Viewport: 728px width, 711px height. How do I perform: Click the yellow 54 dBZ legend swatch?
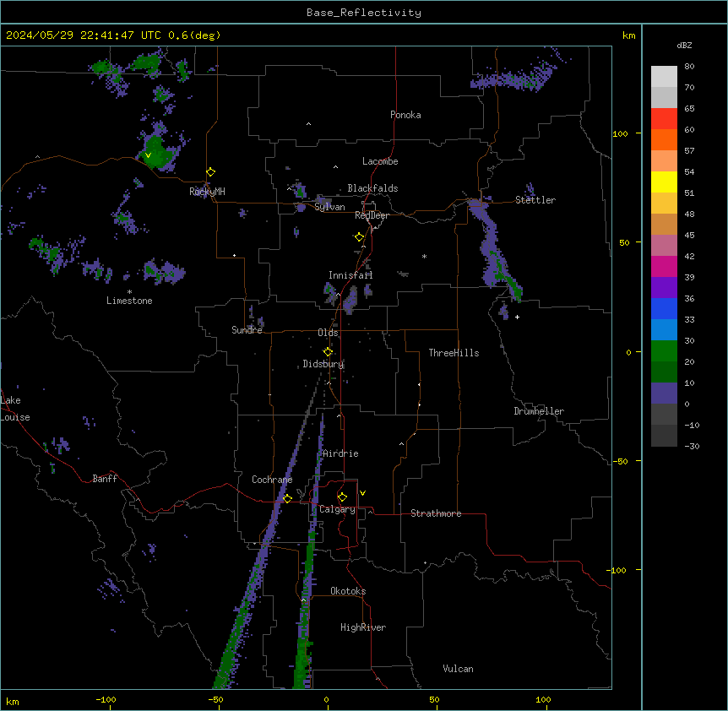coord(664,182)
